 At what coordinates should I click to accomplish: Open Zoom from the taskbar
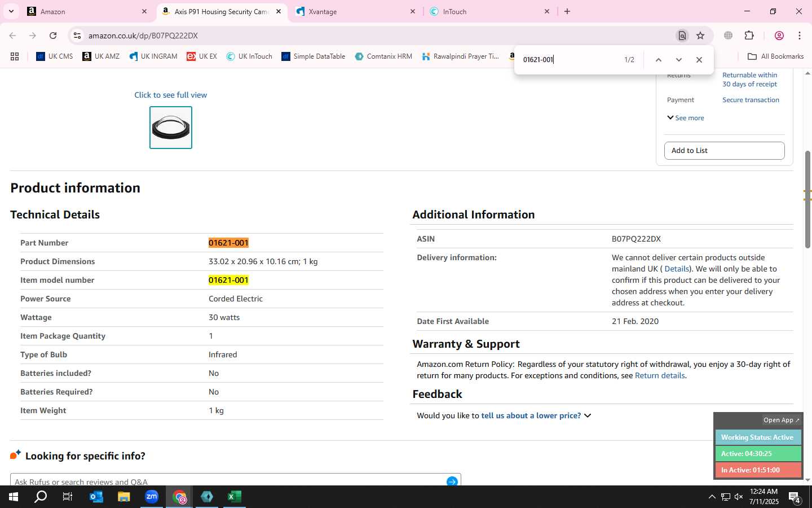coord(152,497)
